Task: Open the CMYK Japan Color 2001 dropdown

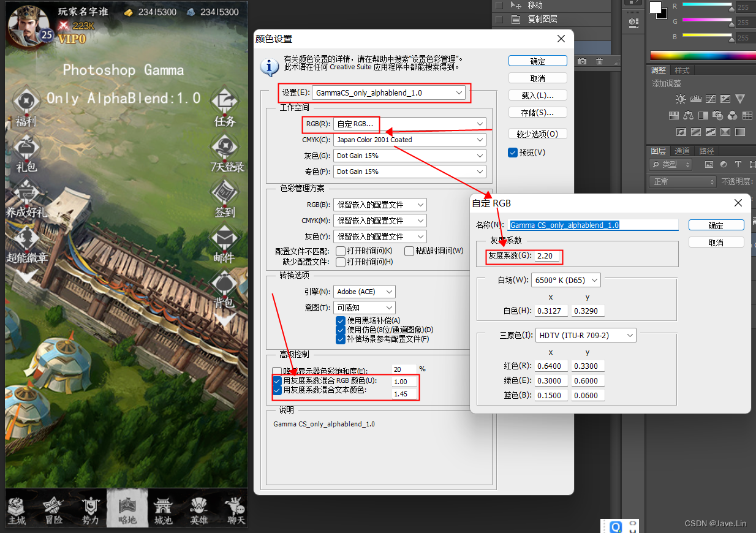Action: (409, 140)
